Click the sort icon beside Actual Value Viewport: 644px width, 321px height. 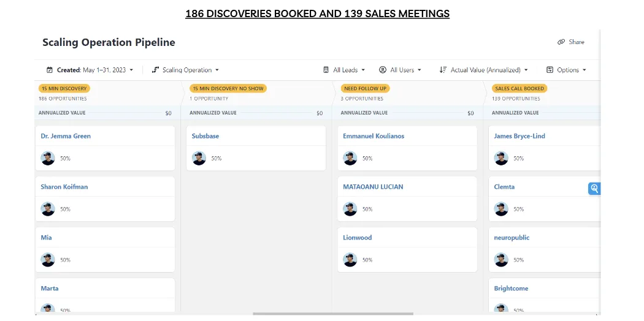click(443, 70)
